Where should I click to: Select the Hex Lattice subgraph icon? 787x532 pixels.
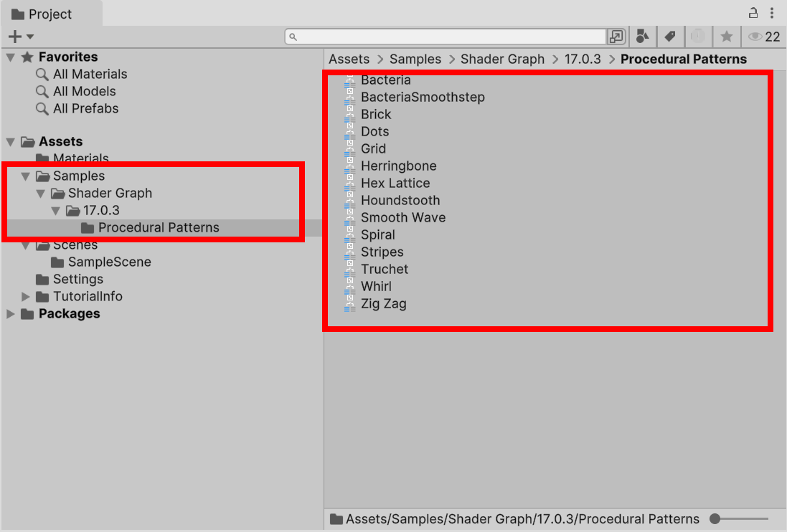(350, 184)
